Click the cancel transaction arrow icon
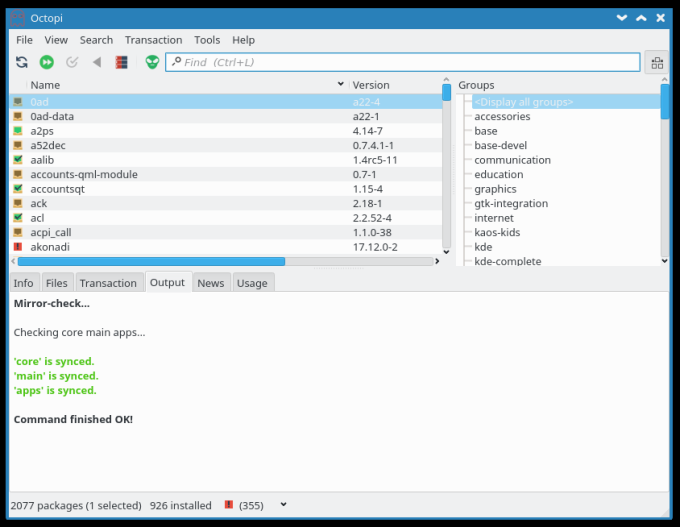Screen dimensions: 680x527 pyautogui.click(x=97, y=62)
